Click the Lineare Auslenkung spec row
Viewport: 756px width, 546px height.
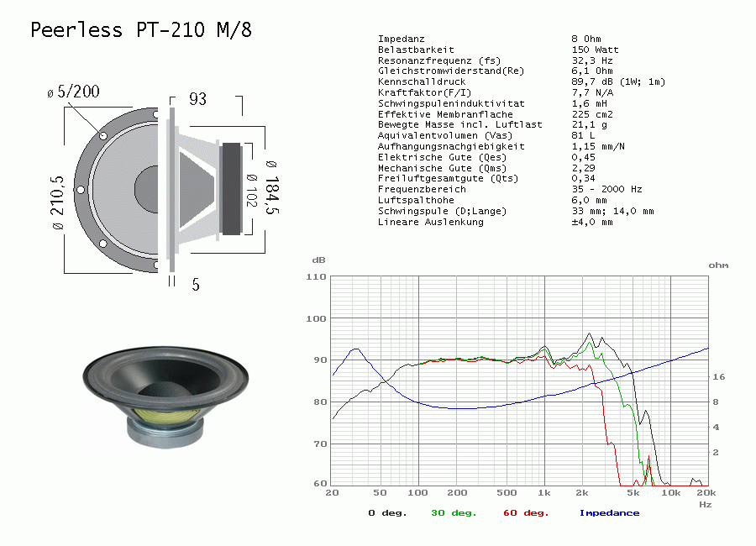point(430,222)
